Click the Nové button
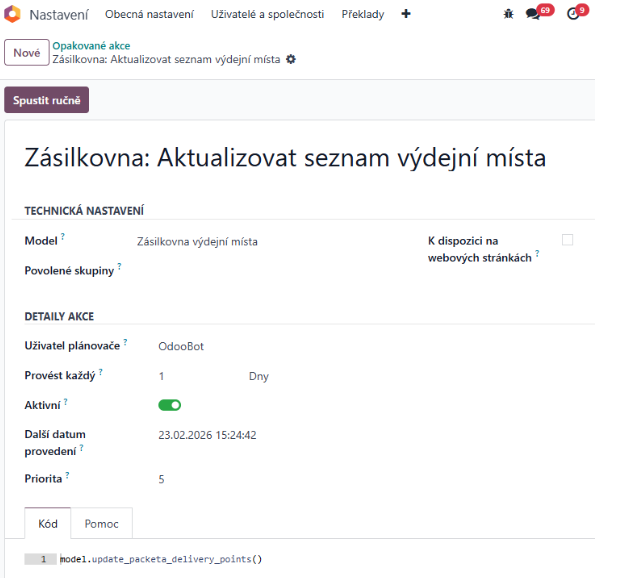This screenshot has width=635, height=578. (x=26, y=53)
